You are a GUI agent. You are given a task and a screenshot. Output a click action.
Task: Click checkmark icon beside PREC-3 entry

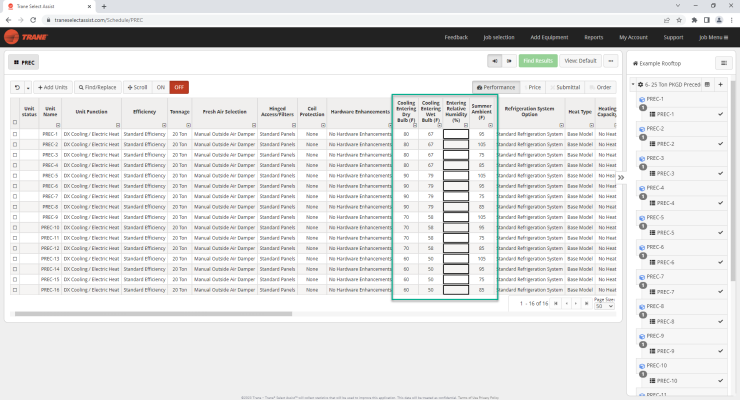coord(721,173)
